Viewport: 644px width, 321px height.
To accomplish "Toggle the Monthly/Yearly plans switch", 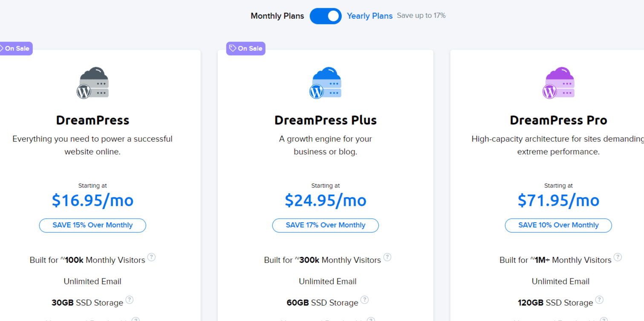I will click(x=325, y=16).
